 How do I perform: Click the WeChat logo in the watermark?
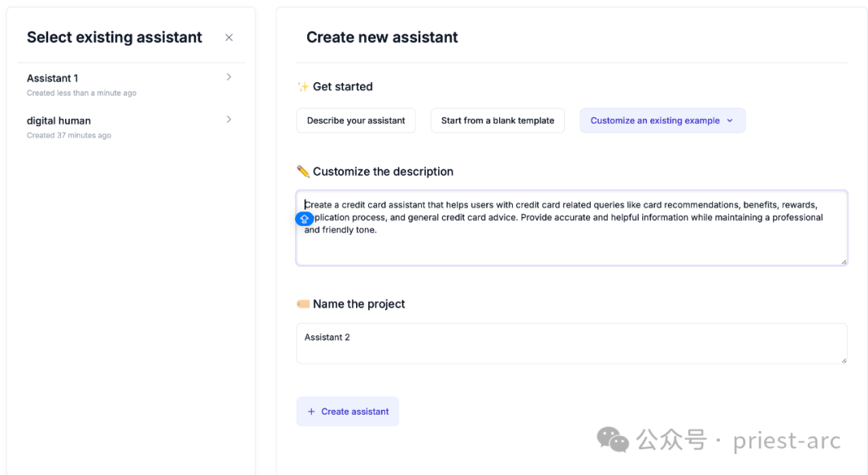[613, 440]
